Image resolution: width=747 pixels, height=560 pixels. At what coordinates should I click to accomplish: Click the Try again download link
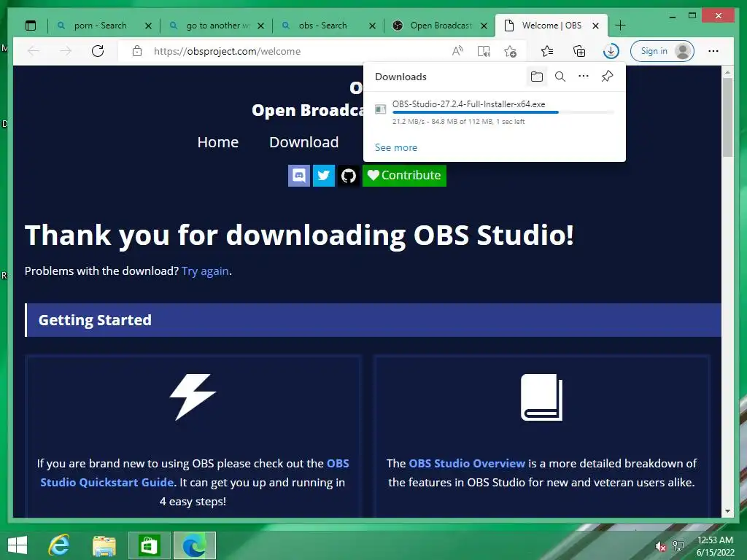(x=205, y=271)
